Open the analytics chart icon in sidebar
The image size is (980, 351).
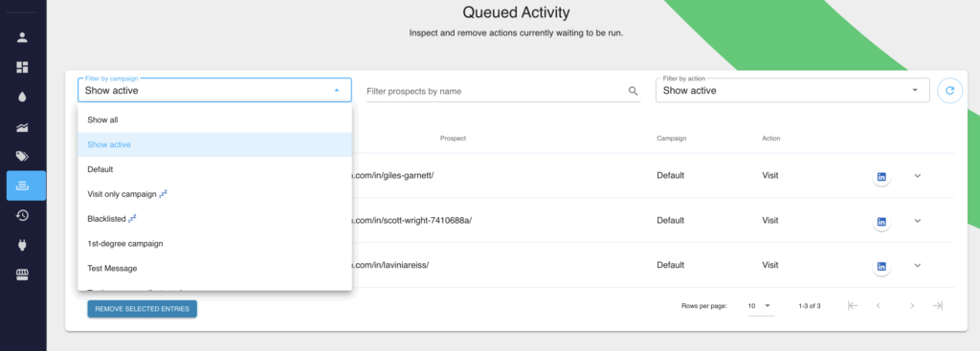click(x=23, y=127)
